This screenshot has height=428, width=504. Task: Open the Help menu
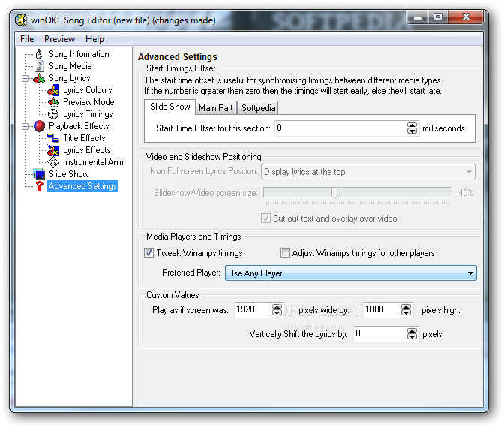[94, 39]
